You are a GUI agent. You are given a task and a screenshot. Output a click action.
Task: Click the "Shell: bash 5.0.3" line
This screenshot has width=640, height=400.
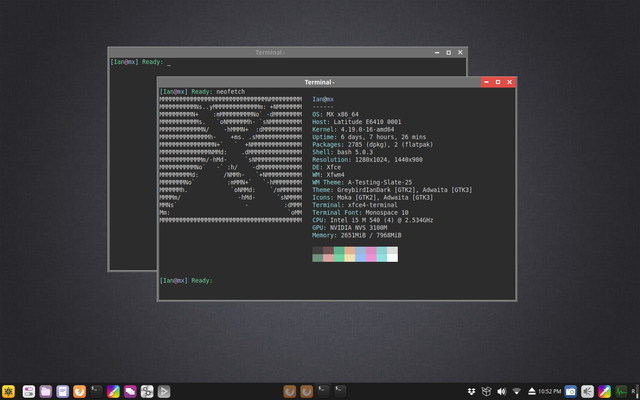(x=342, y=152)
